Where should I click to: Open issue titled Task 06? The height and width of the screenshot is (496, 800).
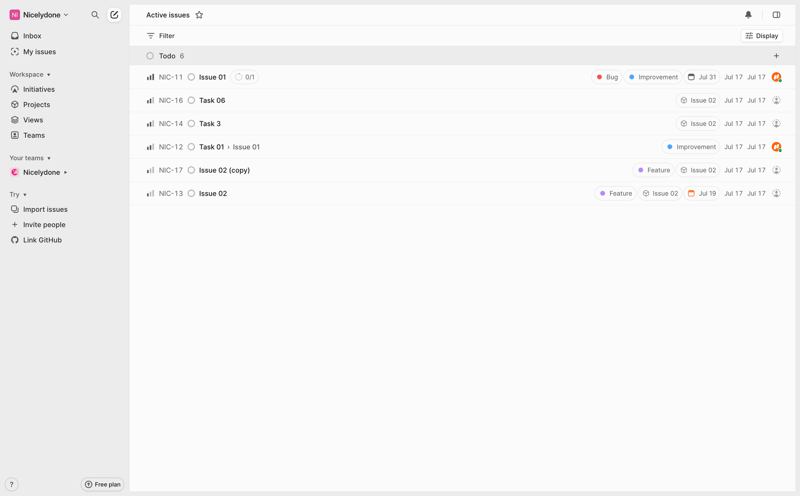click(212, 101)
